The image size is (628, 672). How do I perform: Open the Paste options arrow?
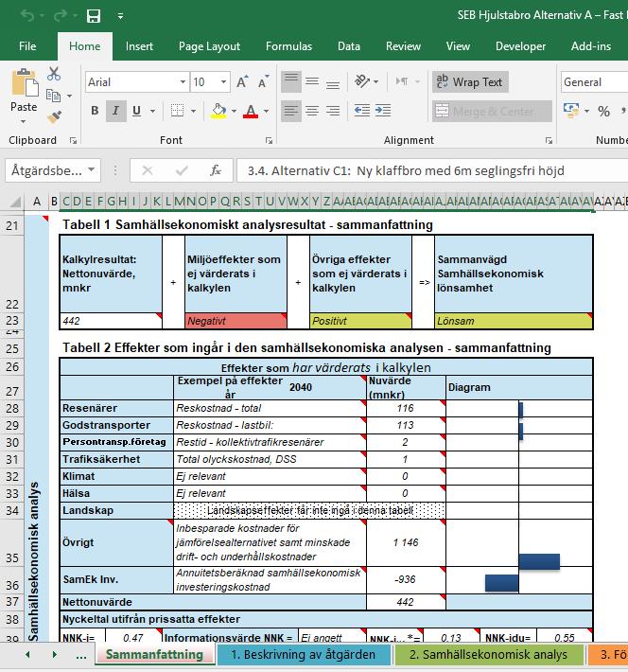pos(23,122)
